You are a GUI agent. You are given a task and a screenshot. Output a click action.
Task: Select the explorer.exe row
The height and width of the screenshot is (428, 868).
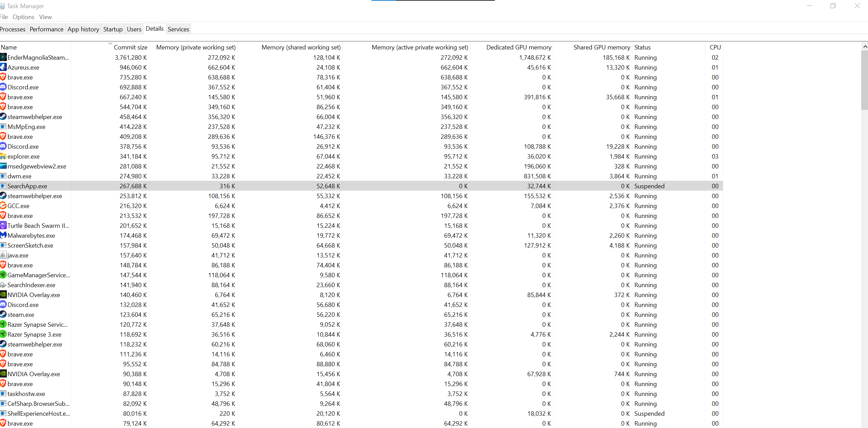(x=362, y=156)
